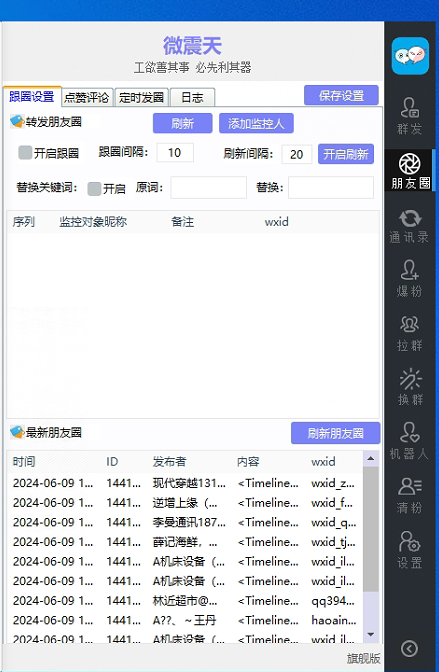Open the 群发 mass-send sidebar icon
The width and height of the screenshot is (439, 672).
pos(410,116)
